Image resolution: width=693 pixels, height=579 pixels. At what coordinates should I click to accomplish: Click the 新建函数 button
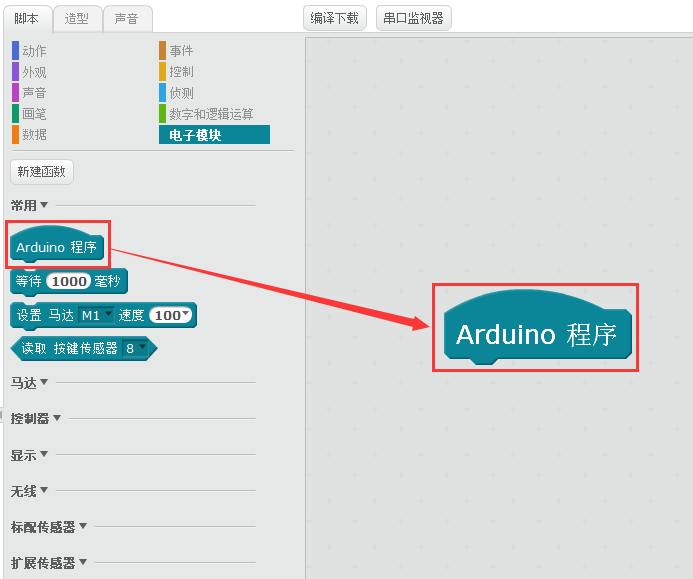tap(42, 171)
